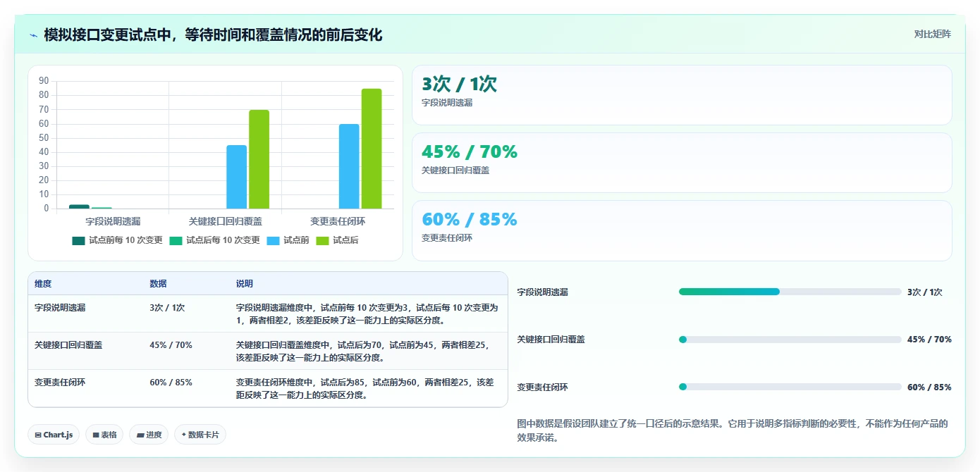Click the 试点后 bar for 关键接口回归覆盖
The image size is (980, 472).
click(259, 159)
